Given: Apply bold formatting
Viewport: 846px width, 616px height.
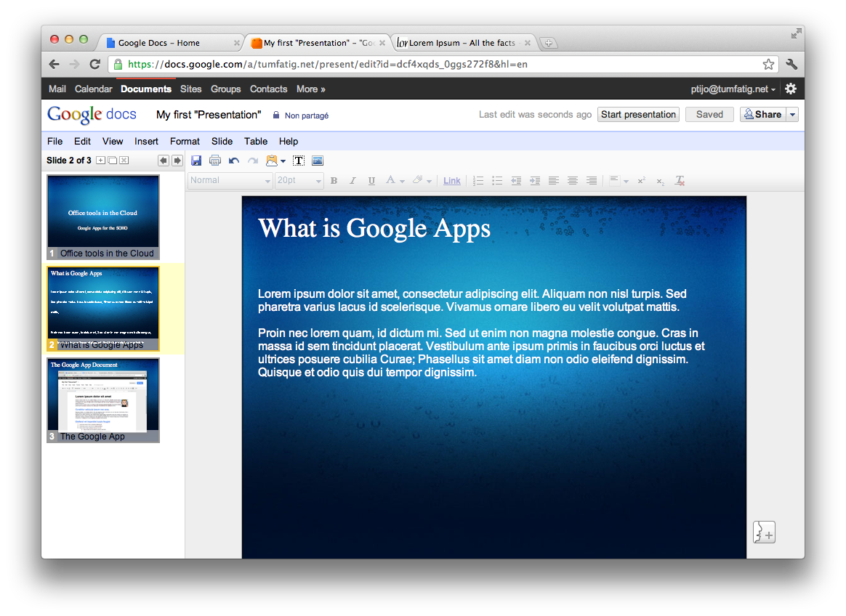Looking at the screenshot, I should (x=334, y=181).
